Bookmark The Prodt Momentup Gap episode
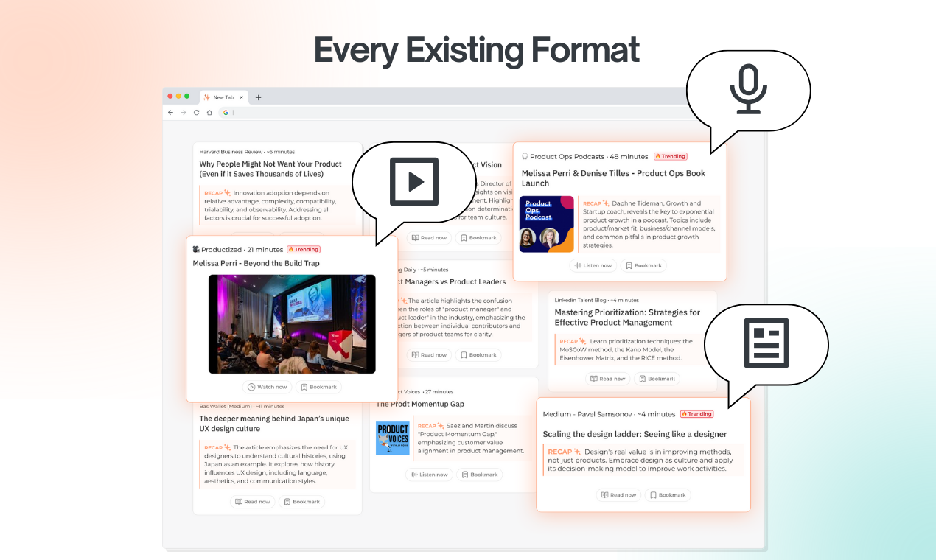This screenshot has height=560, width=936. pyautogui.click(x=480, y=475)
